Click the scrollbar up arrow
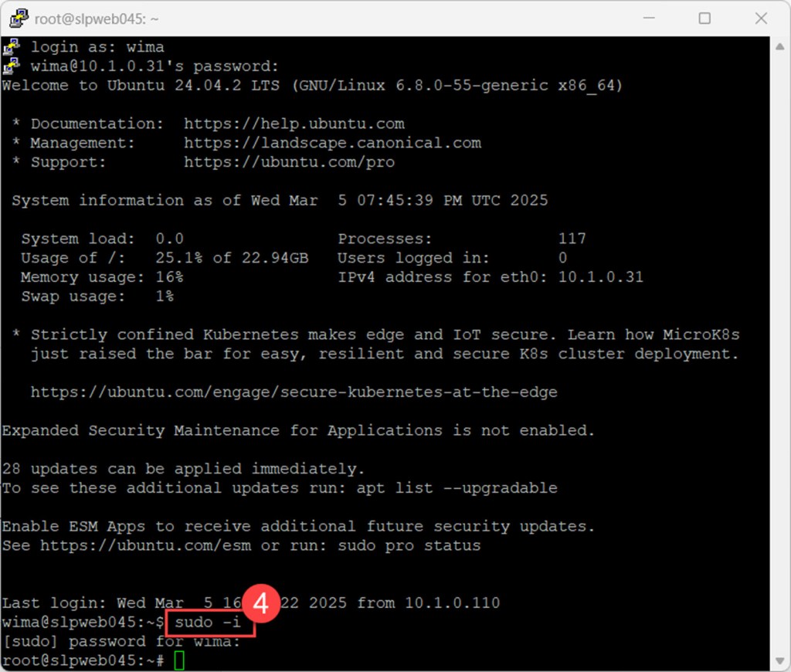The width and height of the screenshot is (791, 672). click(781, 45)
